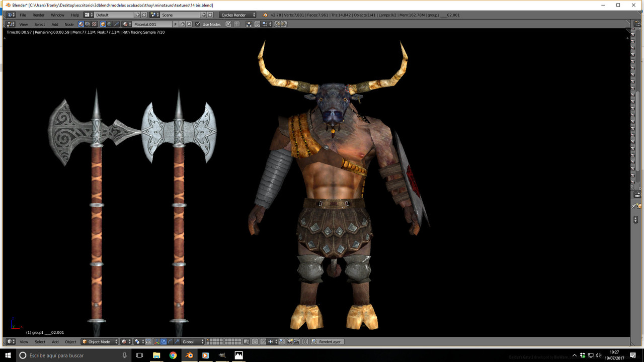644x362 pixels.
Task: Open the Global orientation dropdown
Action: 193,342
